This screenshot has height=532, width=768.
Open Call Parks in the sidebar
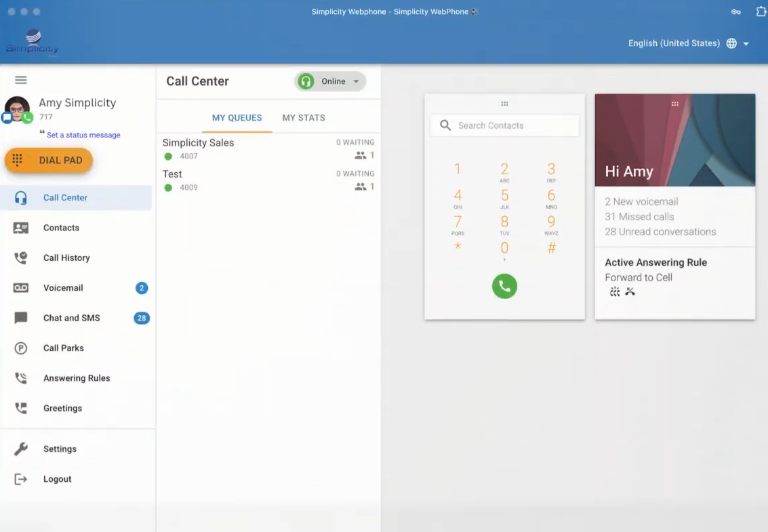pos(76,348)
